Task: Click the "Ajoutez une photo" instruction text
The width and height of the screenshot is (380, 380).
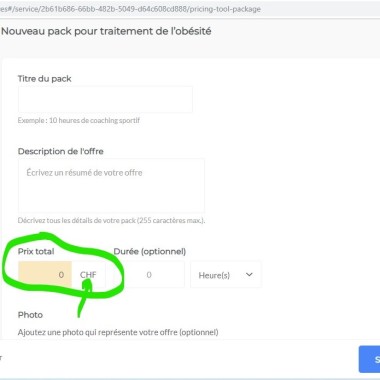Action: [40, 332]
